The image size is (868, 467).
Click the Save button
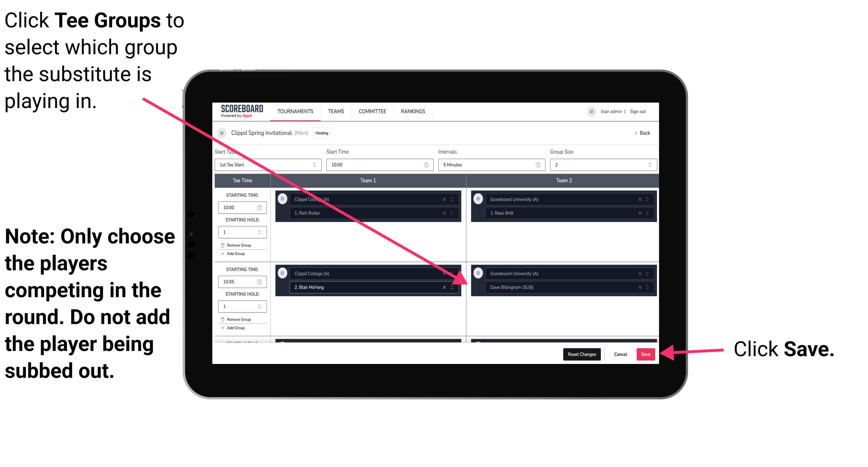[646, 354]
